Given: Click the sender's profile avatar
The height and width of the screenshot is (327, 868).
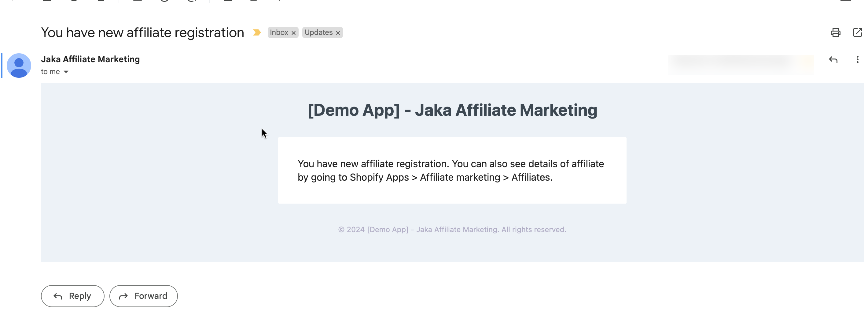Looking at the screenshot, I should [x=19, y=66].
